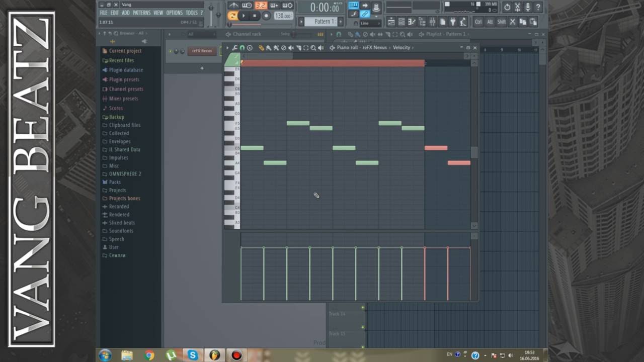
Task: Click the Piano roll magnet snap icon
Action: [243, 48]
